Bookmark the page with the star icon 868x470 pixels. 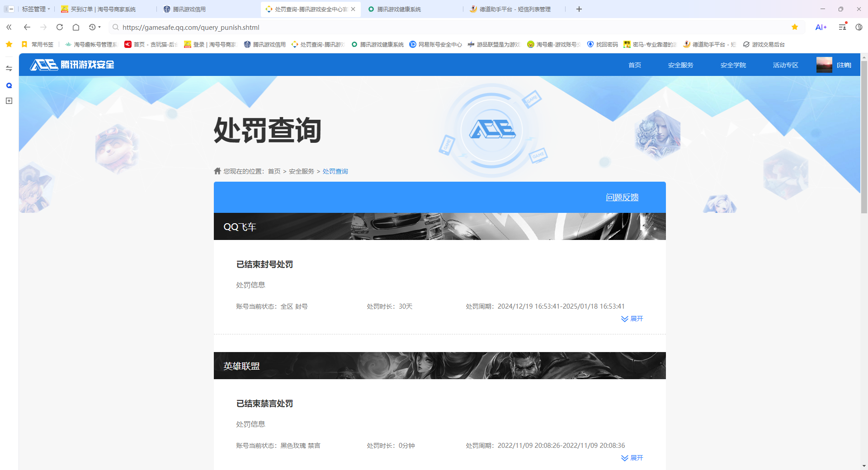tap(794, 27)
